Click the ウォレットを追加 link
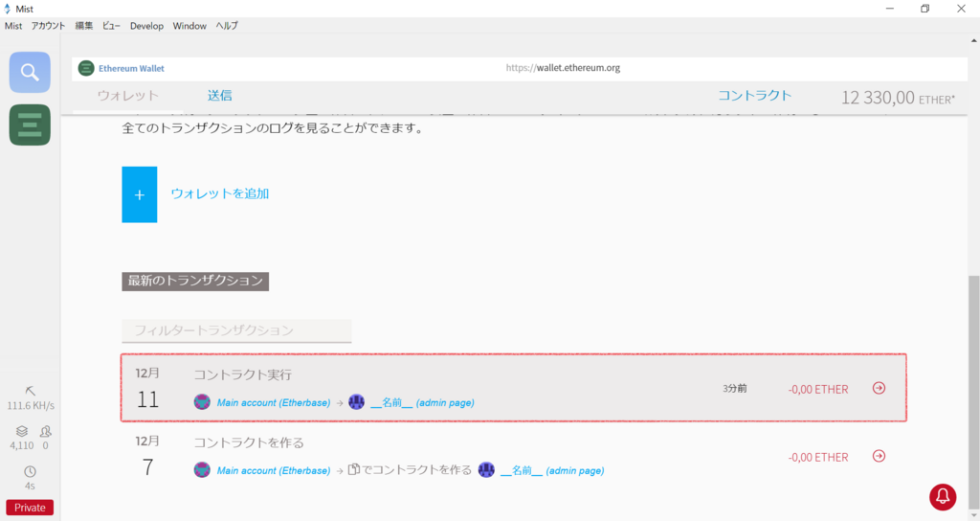Screen dimensions: 980x521 (x=220, y=193)
